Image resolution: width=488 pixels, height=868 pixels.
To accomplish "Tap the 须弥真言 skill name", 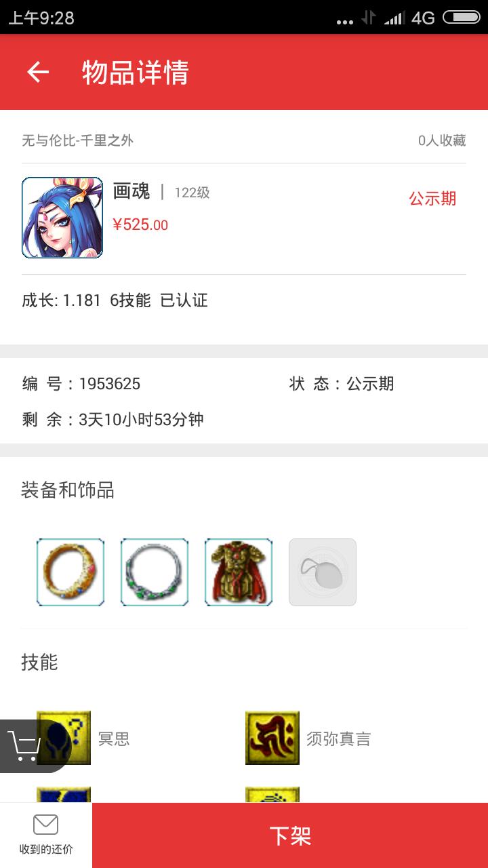I will pos(339,738).
